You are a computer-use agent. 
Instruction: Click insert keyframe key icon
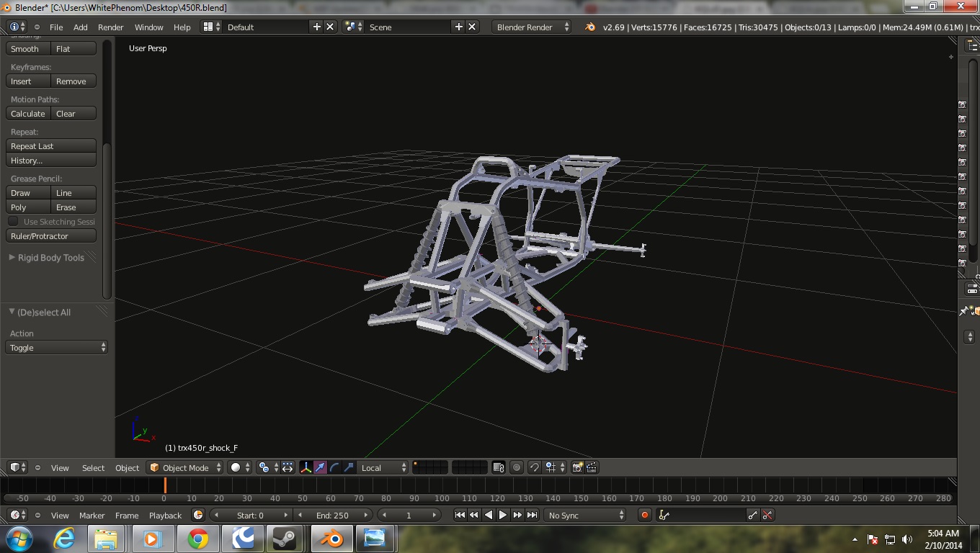tap(753, 515)
